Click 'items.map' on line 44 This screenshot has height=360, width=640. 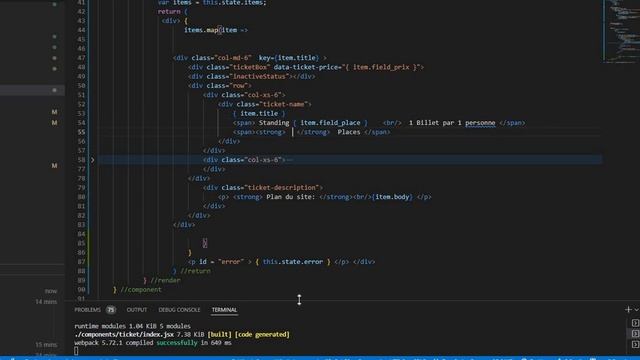[x=201, y=30]
